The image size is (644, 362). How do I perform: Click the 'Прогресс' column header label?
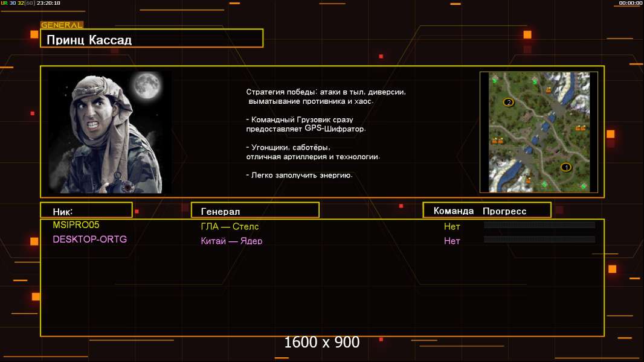click(504, 211)
